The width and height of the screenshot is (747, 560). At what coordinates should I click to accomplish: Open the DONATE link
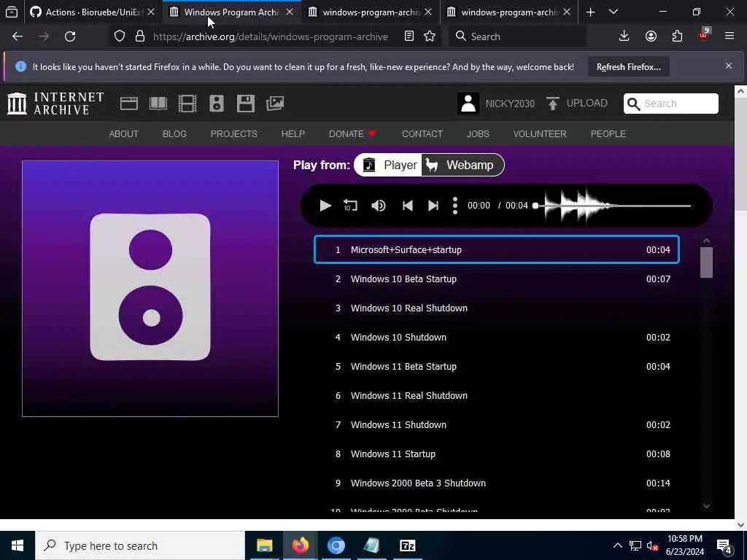tap(352, 134)
